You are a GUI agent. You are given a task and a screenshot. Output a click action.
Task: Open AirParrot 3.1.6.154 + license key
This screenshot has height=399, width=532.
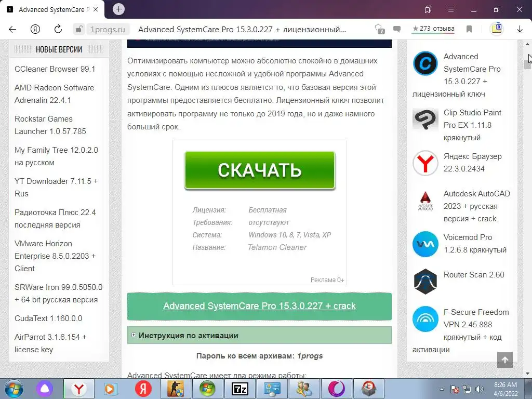50,343
